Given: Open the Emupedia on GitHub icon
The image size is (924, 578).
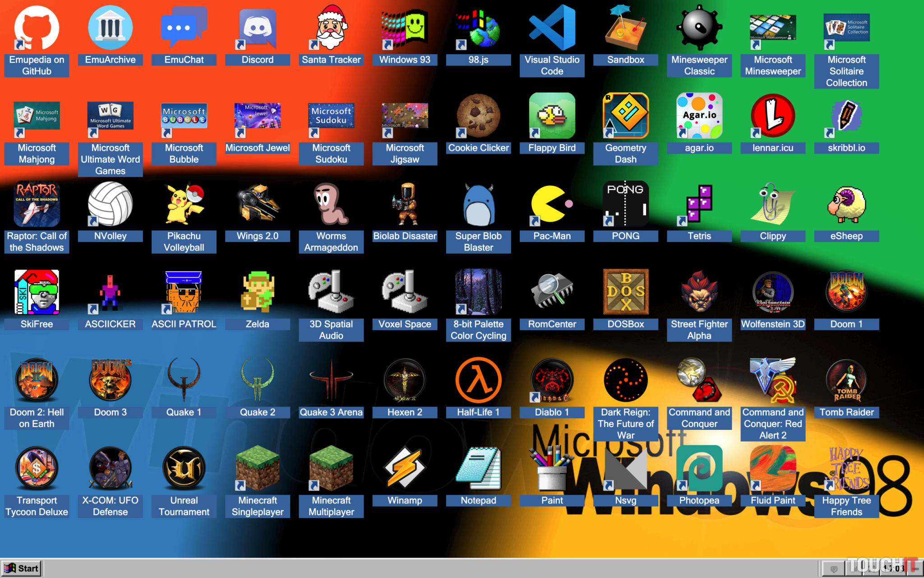Looking at the screenshot, I should coord(37,28).
